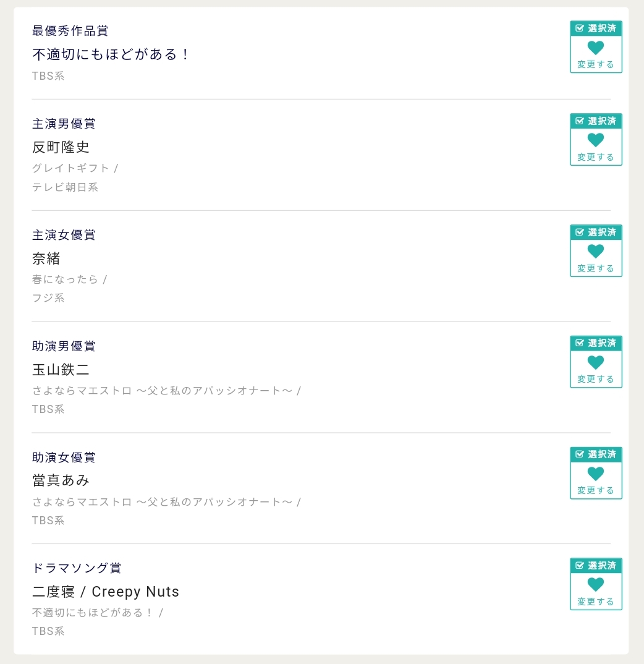Toggle the 選択済 checkmark for 助演女優賞

pos(580,454)
